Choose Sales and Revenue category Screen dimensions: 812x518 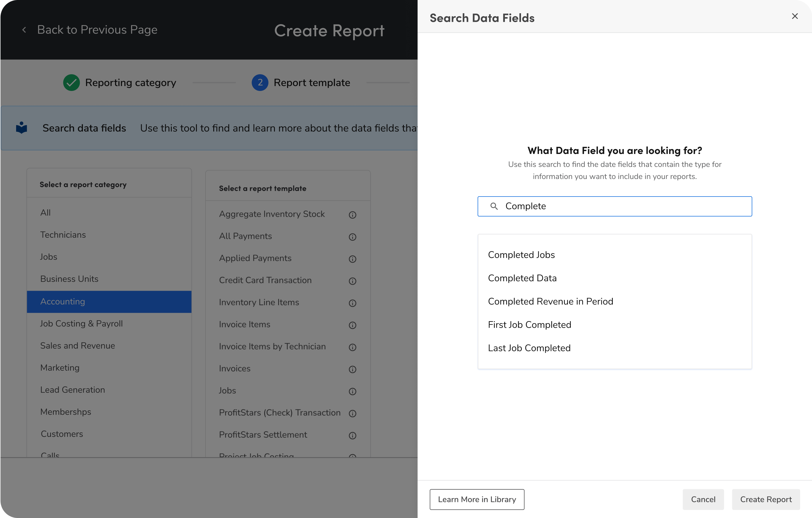[x=77, y=345]
